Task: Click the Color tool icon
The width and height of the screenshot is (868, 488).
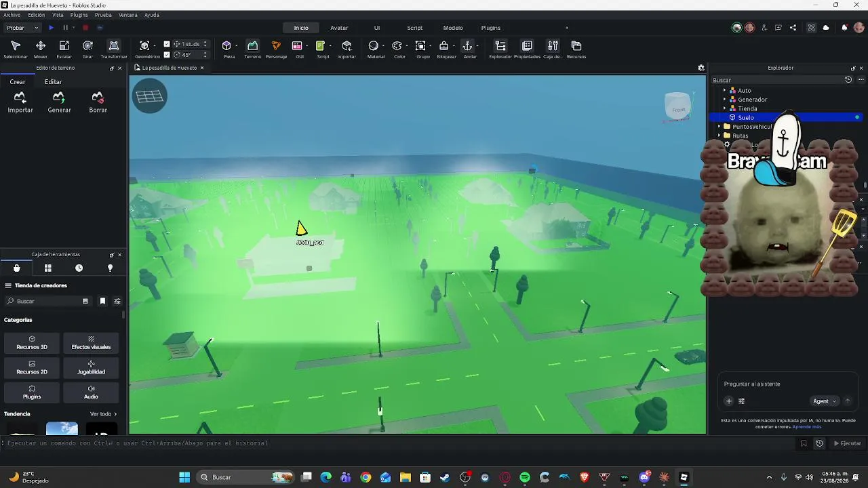Action: pos(397,46)
